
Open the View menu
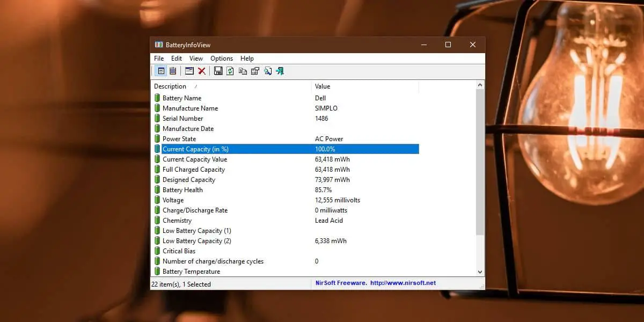pos(196,58)
